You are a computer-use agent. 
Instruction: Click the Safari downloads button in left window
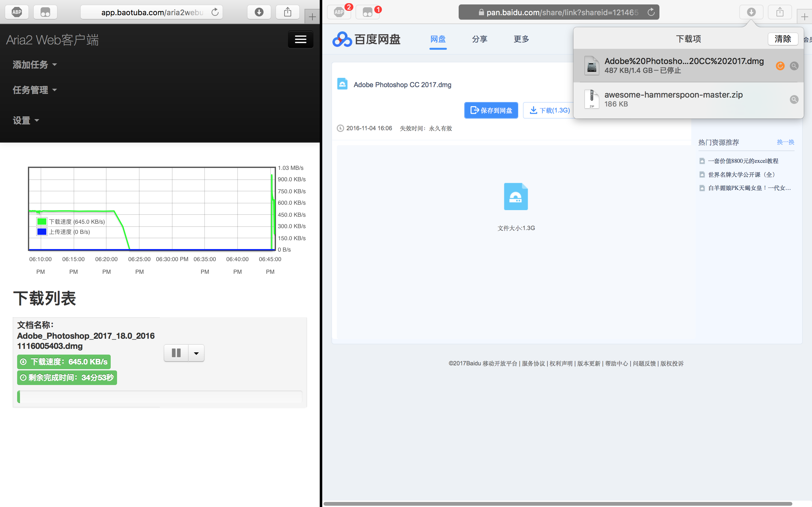259,12
